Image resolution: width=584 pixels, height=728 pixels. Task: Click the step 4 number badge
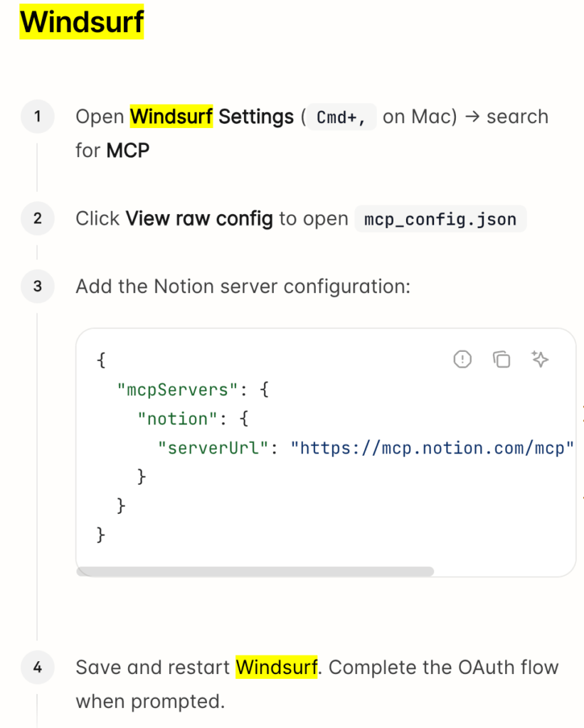pyautogui.click(x=37, y=668)
